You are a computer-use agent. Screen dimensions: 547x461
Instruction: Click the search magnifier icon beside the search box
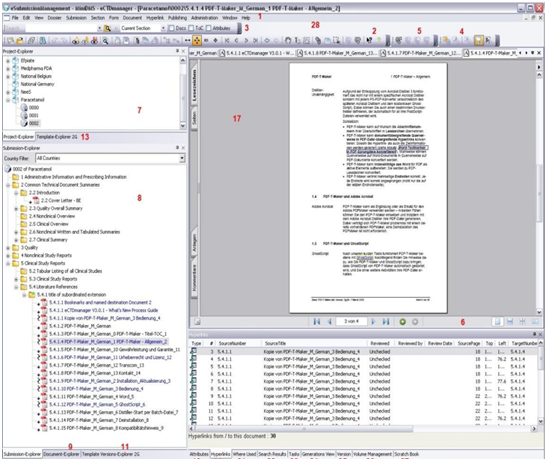tap(108, 28)
